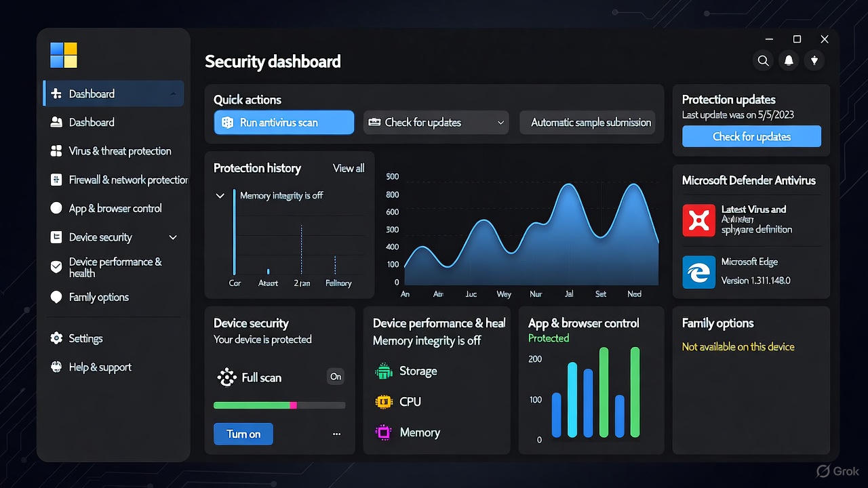
Task: Open the notification bell in the title bar
Action: click(x=789, y=60)
